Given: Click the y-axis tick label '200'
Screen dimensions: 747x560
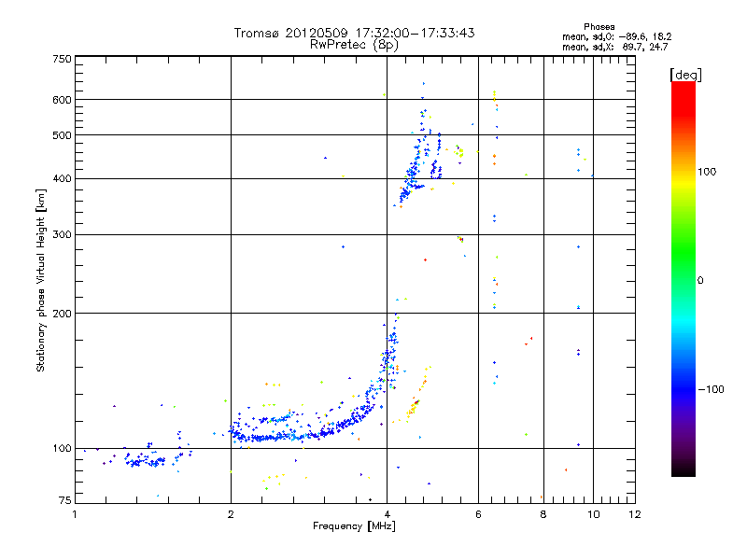Looking at the screenshot, I should point(63,314).
